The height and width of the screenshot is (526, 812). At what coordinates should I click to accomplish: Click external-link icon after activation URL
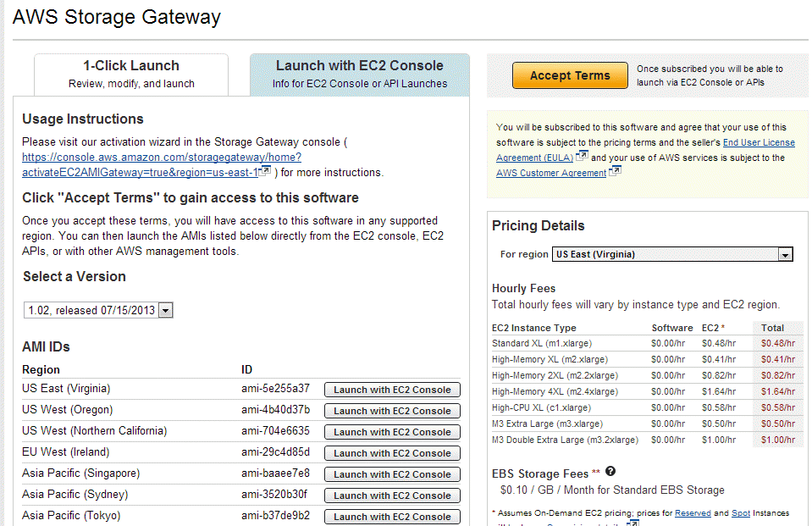tap(265, 170)
